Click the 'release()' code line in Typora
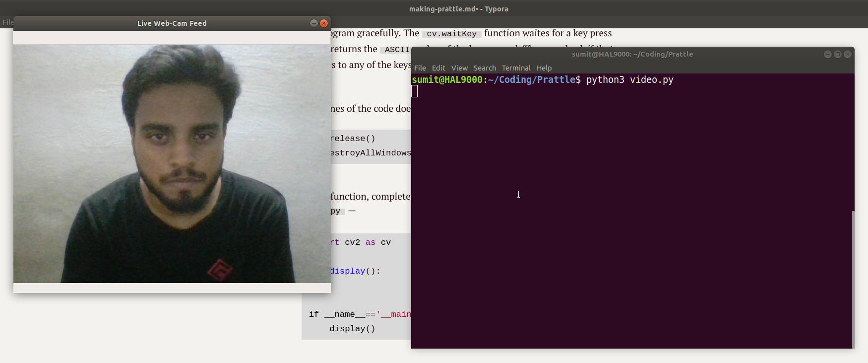This screenshot has width=868, height=363. [353, 139]
